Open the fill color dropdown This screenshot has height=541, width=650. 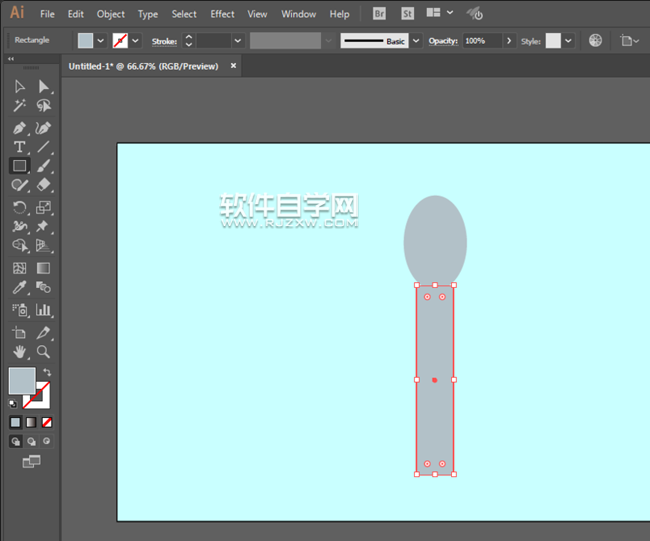[101, 41]
